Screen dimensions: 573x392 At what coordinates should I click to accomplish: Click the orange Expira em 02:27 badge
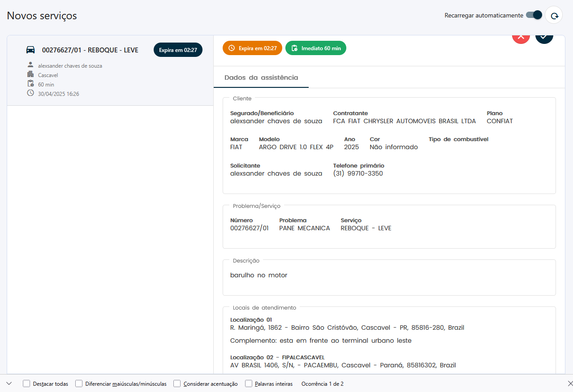click(252, 48)
